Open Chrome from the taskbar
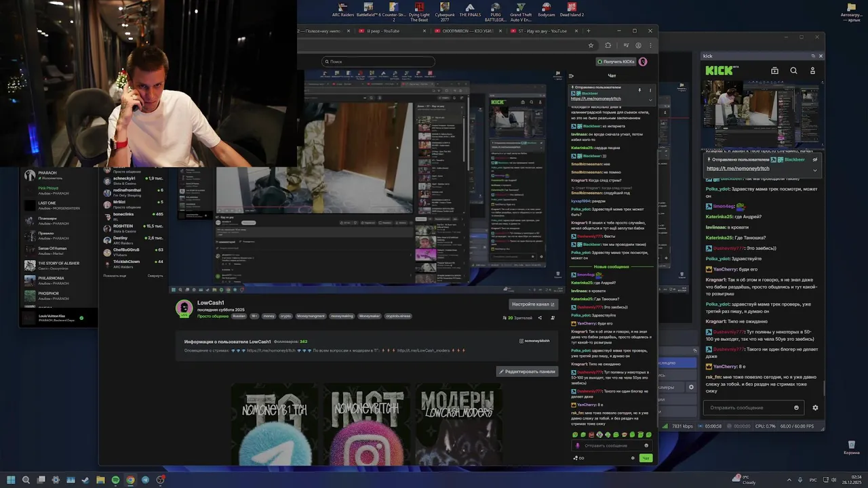868x488 pixels. [x=130, y=480]
